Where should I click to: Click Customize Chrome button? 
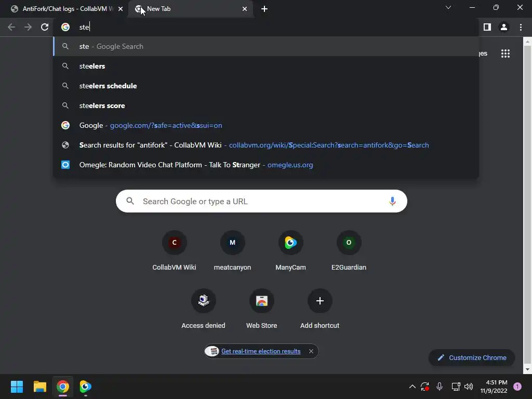pyautogui.click(x=472, y=357)
